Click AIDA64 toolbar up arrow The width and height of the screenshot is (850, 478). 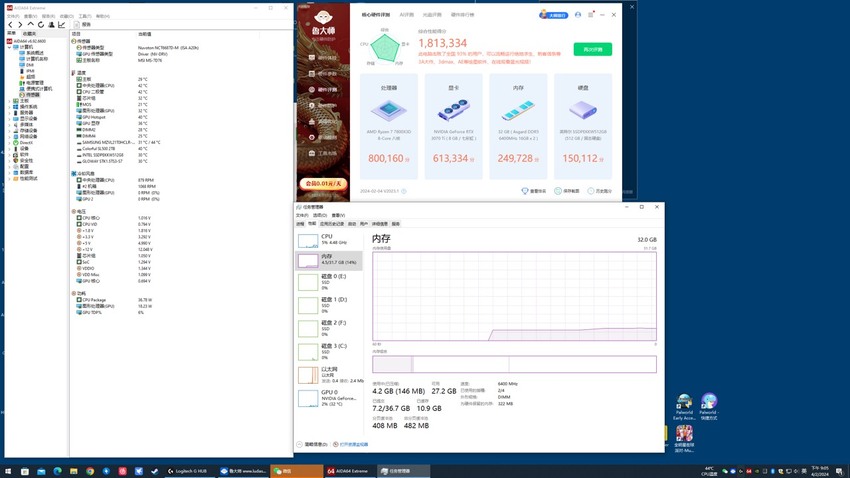pos(30,24)
